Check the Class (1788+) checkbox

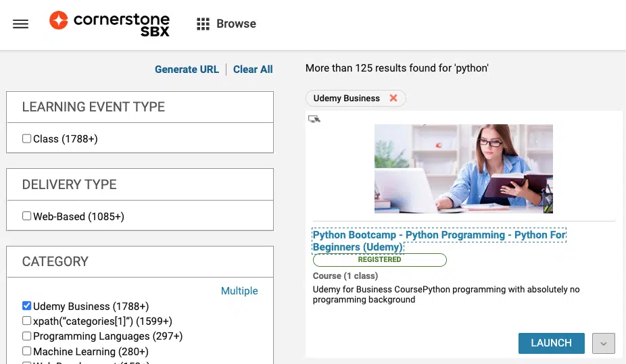[26, 138]
